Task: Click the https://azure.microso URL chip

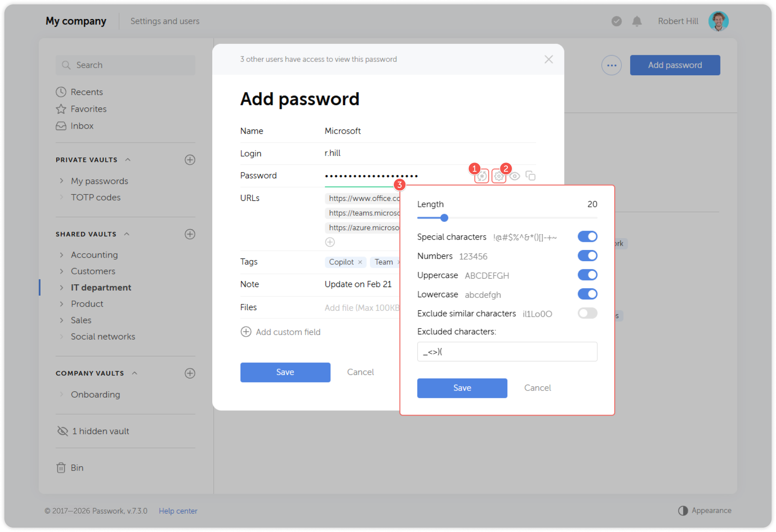Action: [x=362, y=228]
